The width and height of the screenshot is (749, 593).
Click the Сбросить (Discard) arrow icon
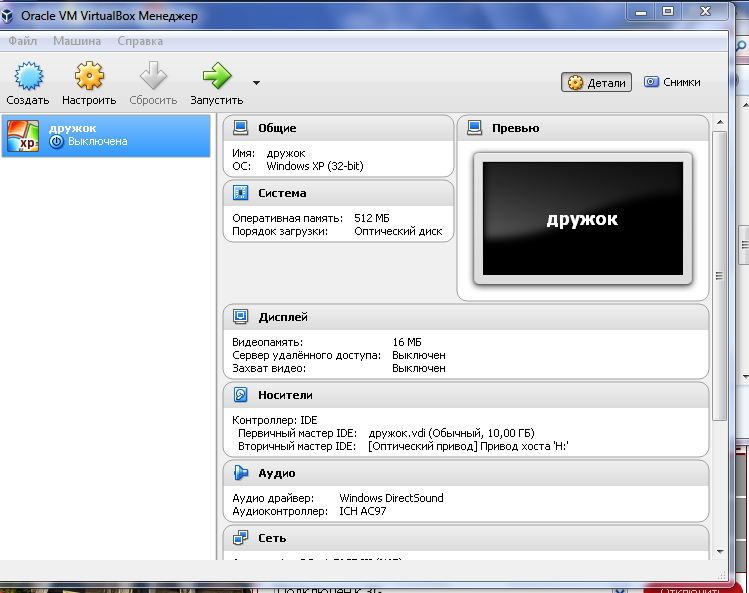(x=153, y=76)
